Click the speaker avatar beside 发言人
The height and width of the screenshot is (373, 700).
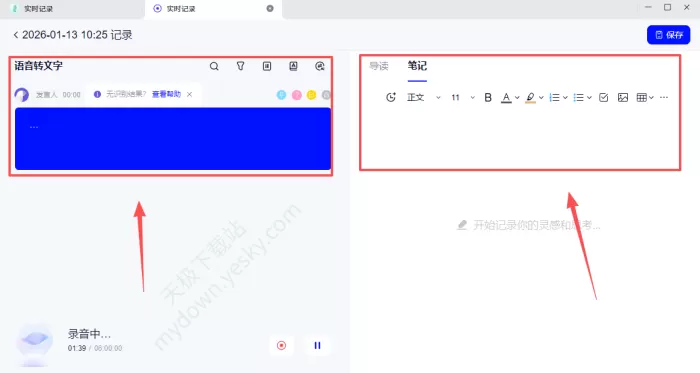(x=21, y=95)
